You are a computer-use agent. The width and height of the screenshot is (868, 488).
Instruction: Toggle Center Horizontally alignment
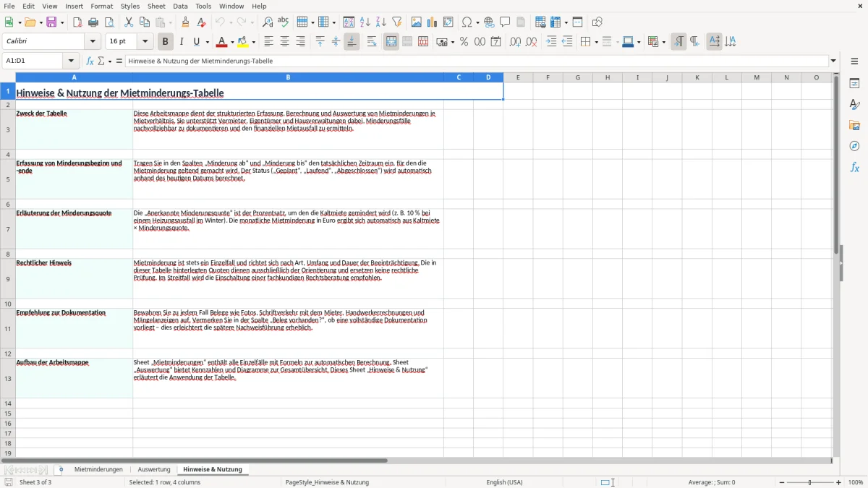coord(284,42)
